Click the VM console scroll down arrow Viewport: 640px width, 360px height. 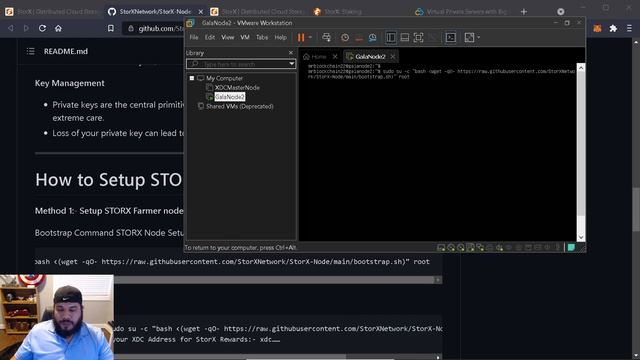[x=581, y=237]
